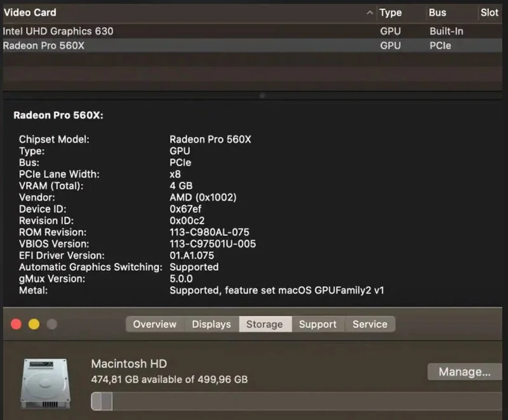Sort the list by Video Card column
Screen dimensions: 508x420
[x=30, y=13]
